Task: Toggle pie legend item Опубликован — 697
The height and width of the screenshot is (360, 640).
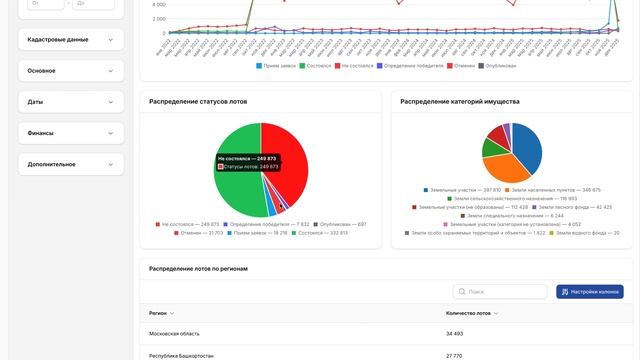Action: pyautogui.click(x=340, y=224)
